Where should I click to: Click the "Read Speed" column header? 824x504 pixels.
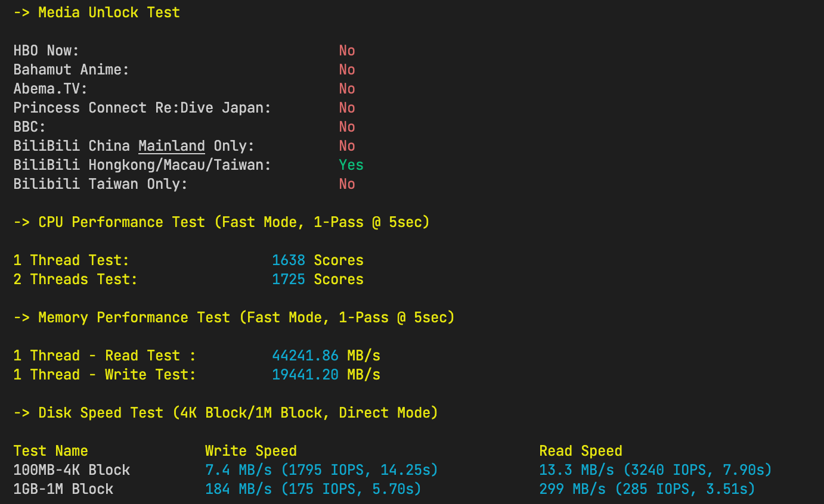click(x=581, y=451)
